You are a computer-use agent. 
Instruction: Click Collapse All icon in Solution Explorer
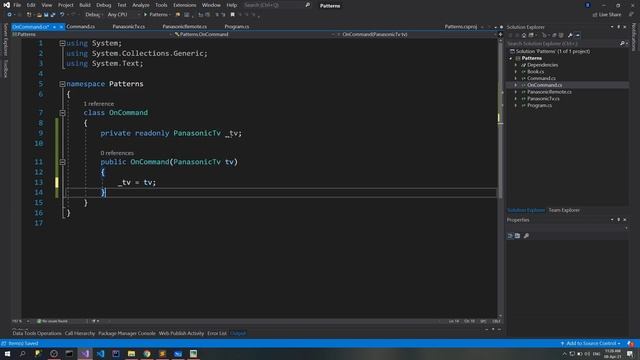[554, 36]
